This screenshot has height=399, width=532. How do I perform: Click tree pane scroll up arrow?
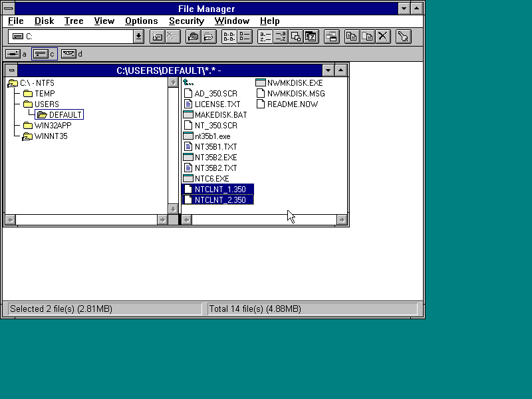173,82
